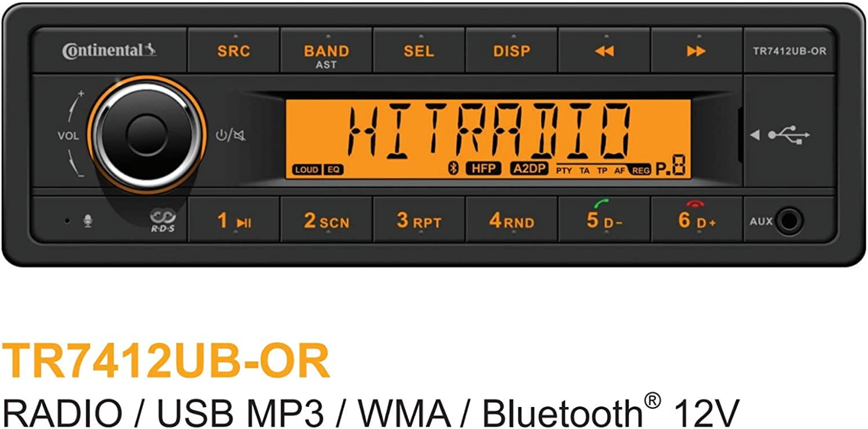Screen dimensions: 868x429
Task: Select the BAND AST button
Action: click(326, 51)
